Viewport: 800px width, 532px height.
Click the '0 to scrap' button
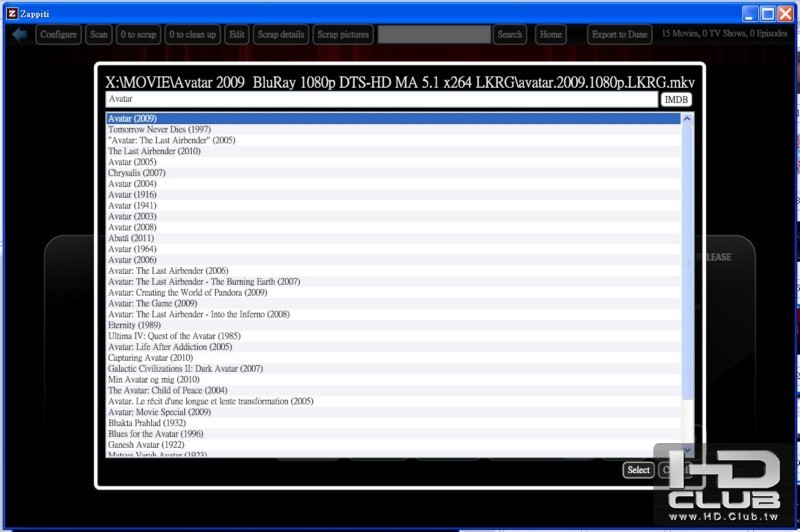coord(138,35)
